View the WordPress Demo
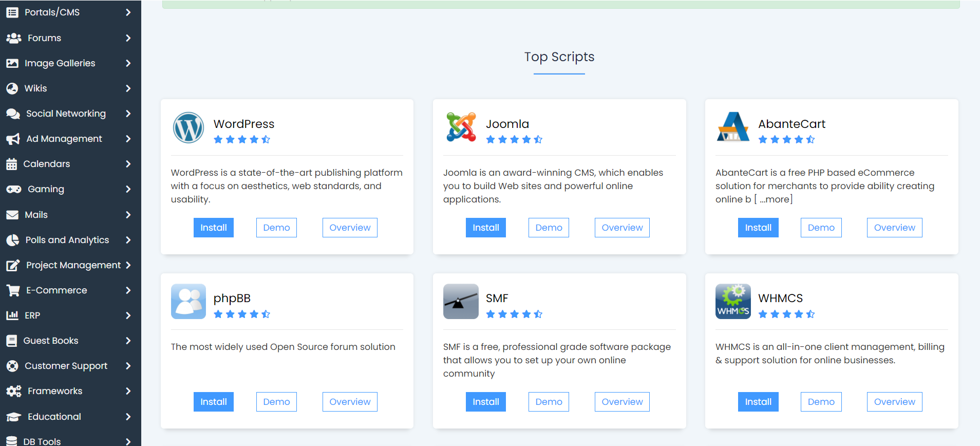The height and width of the screenshot is (446, 980). [x=276, y=228]
